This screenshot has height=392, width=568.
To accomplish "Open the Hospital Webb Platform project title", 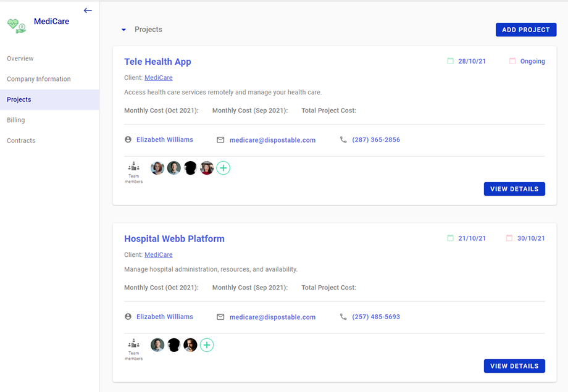I will (x=174, y=239).
